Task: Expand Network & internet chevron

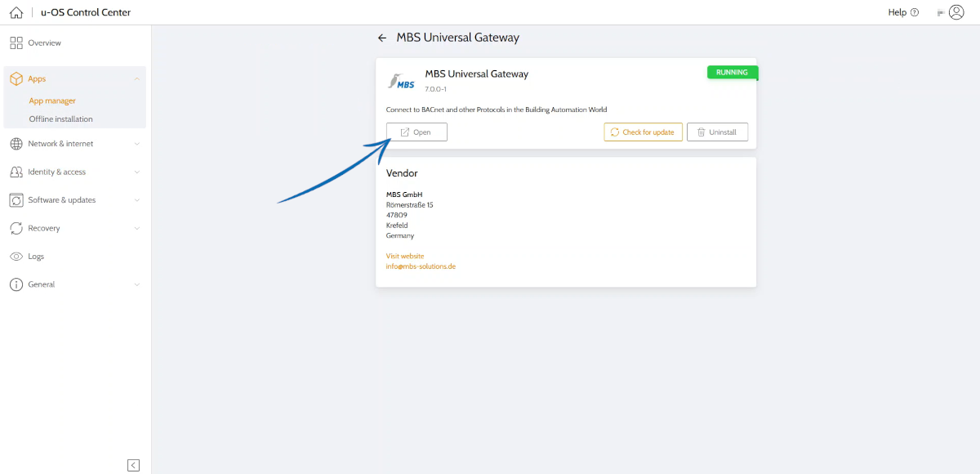Action: 136,144
